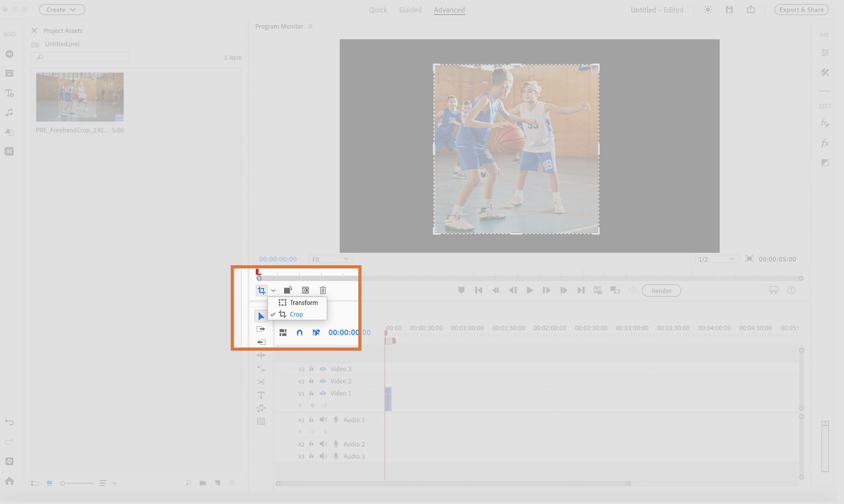Expand the crop tool dropdown arrow
Image resolution: width=844 pixels, height=504 pixels.
tap(273, 290)
